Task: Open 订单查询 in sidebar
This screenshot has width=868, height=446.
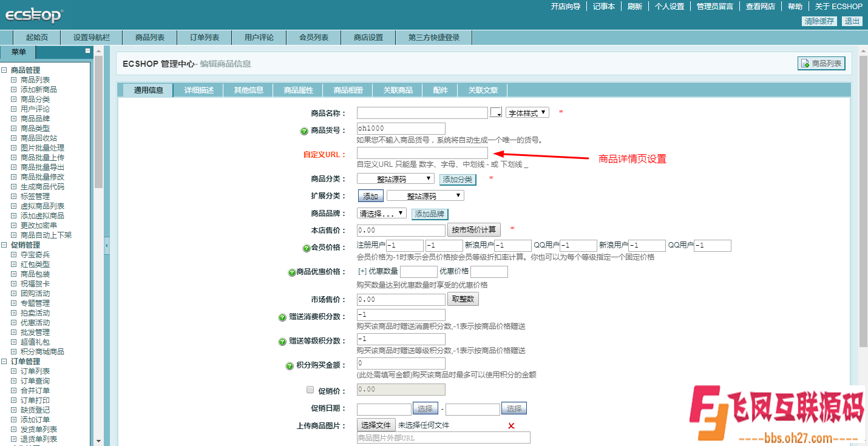Action: (35, 381)
